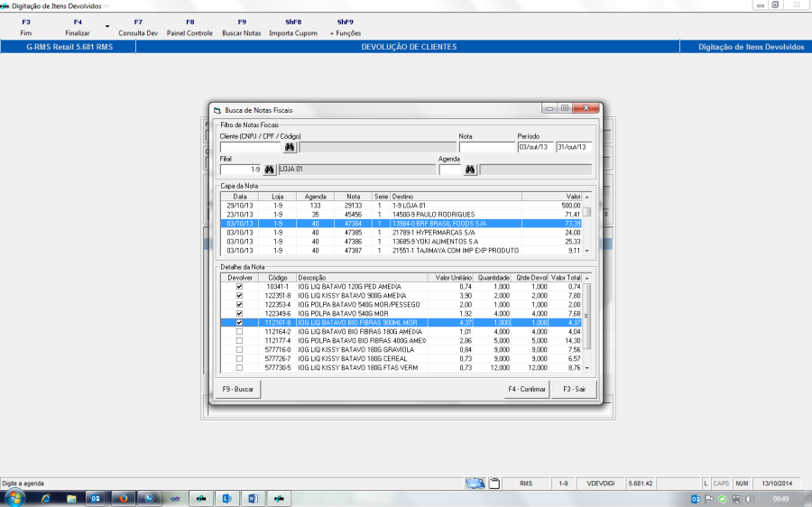Click the binoculars lookup icon beside Agenda field
The image size is (812, 507).
pos(470,169)
